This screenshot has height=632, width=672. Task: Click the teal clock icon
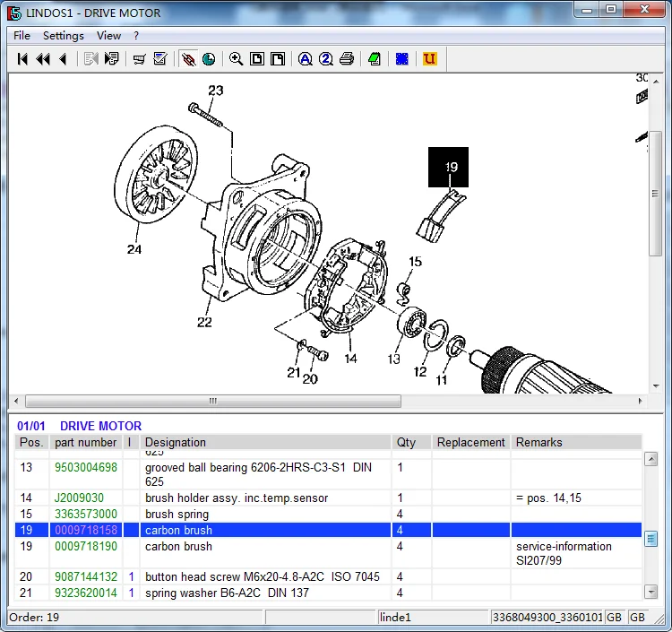[x=209, y=59]
